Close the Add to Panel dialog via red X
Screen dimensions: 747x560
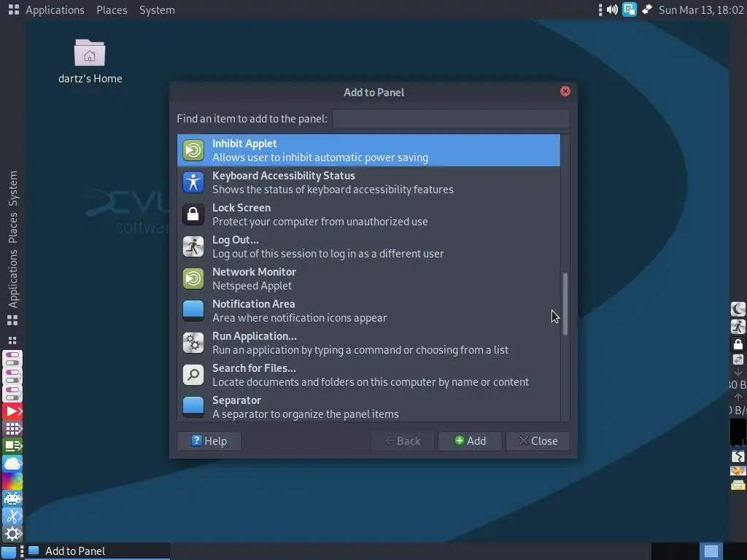coord(565,91)
